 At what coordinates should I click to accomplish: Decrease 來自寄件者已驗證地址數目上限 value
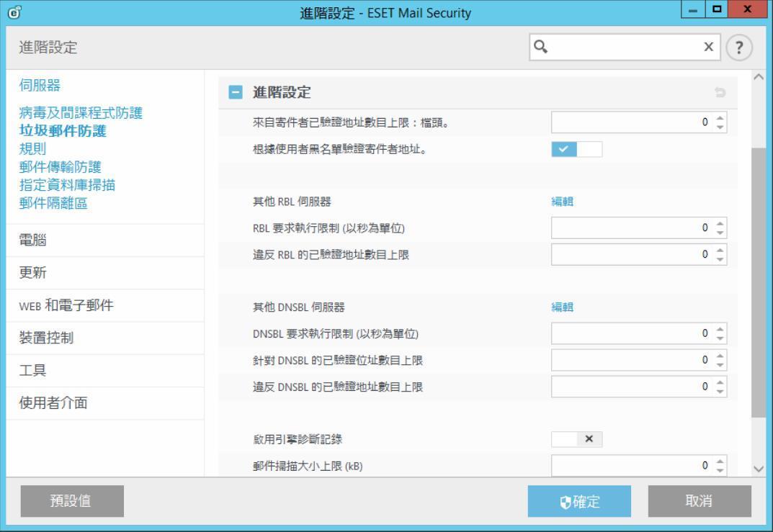[720, 127]
